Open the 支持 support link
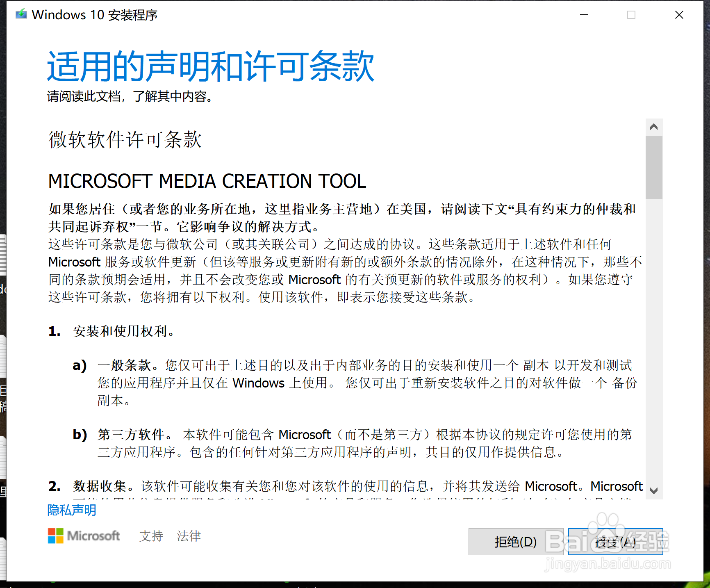The width and height of the screenshot is (710, 588). (151, 536)
